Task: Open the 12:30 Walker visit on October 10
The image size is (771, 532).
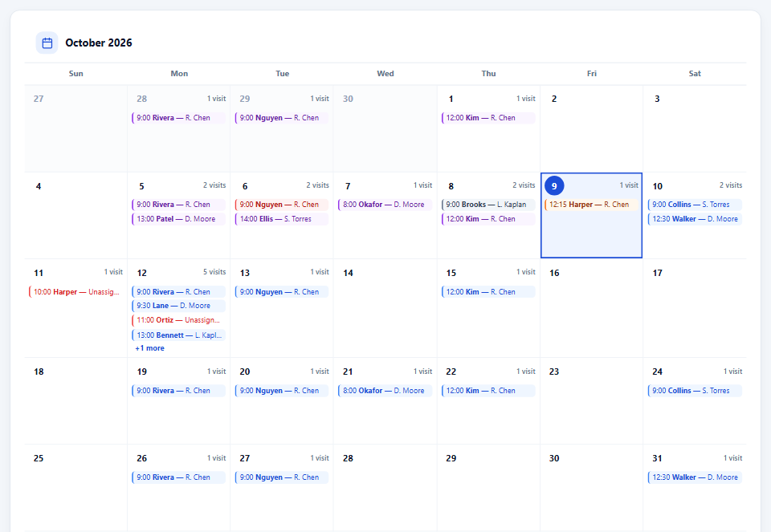Action: [695, 219]
